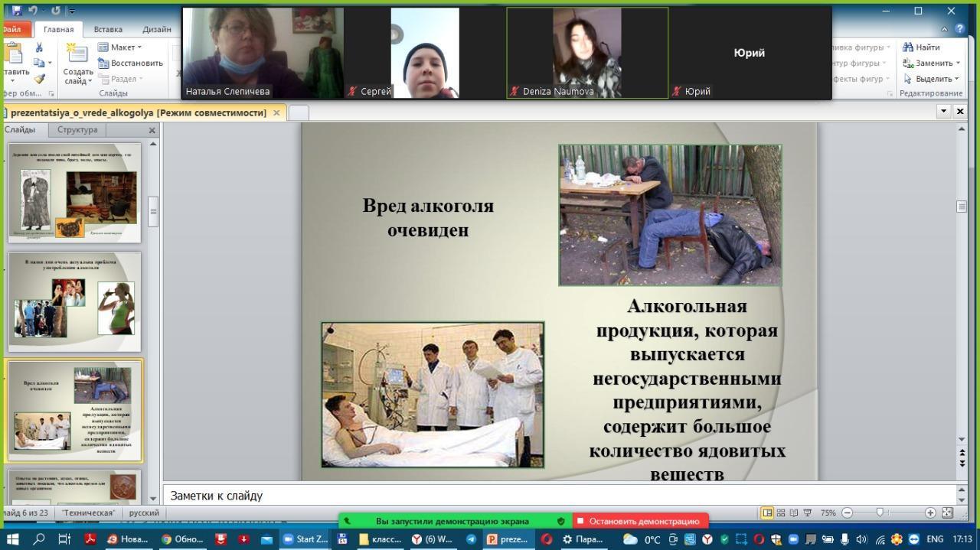Open the Вставка ribbon tab

(x=108, y=29)
